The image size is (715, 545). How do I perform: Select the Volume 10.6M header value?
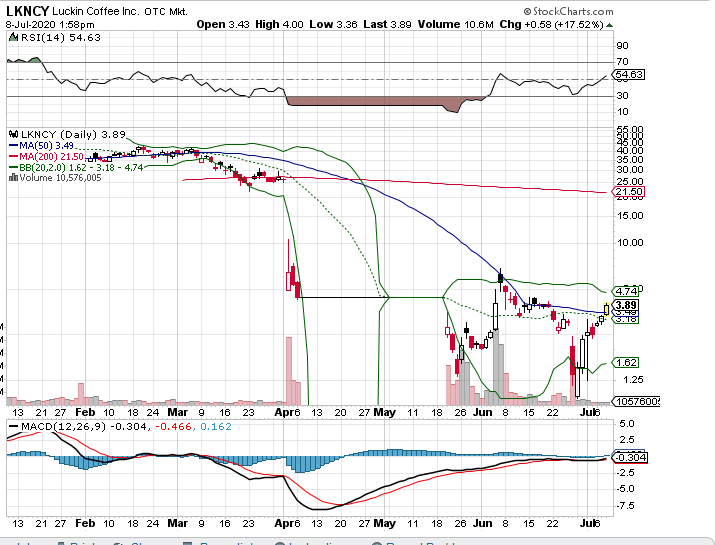point(456,25)
